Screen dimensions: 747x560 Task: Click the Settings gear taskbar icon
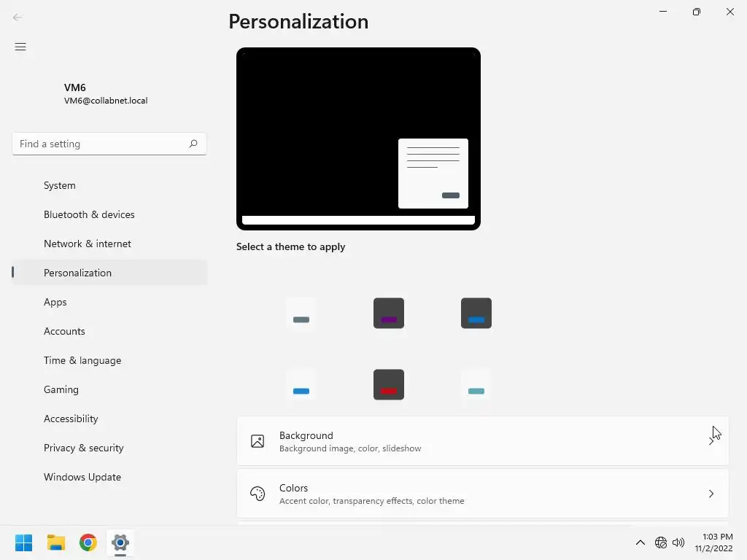click(x=120, y=542)
